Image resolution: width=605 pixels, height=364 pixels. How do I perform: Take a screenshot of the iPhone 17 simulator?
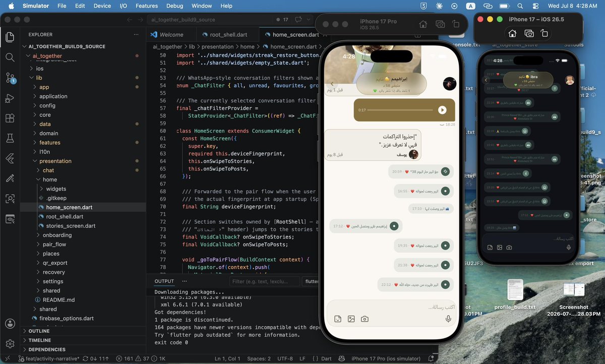pyautogui.click(x=529, y=33)
